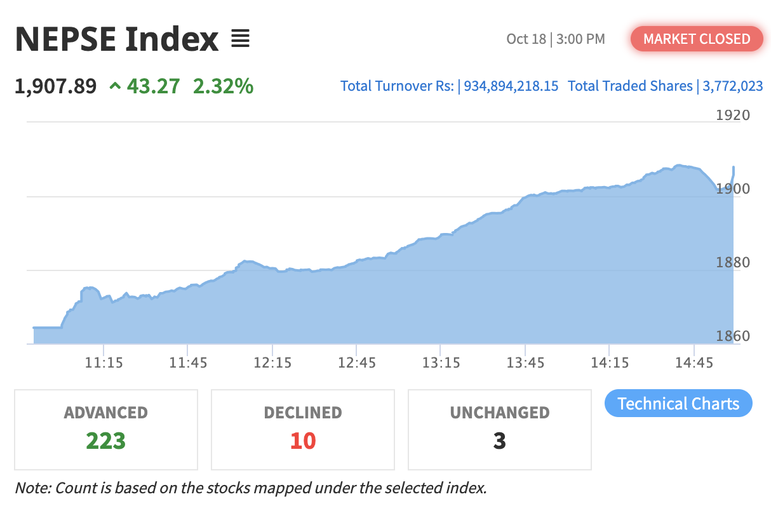This screenshot has height=532, width=771.
Task: Click the 1860 y-axis label
Action: click(x=732, y=336)
